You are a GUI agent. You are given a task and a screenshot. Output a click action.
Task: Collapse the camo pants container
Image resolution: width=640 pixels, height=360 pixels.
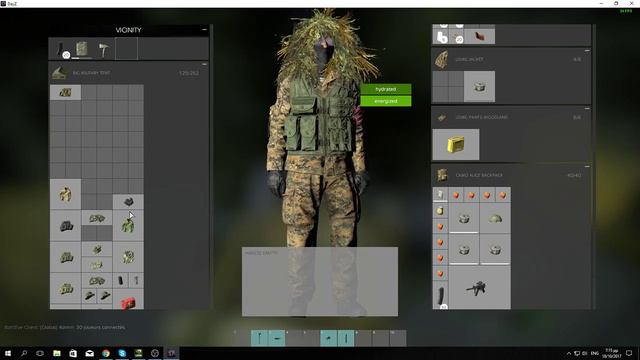pos(587,109)
